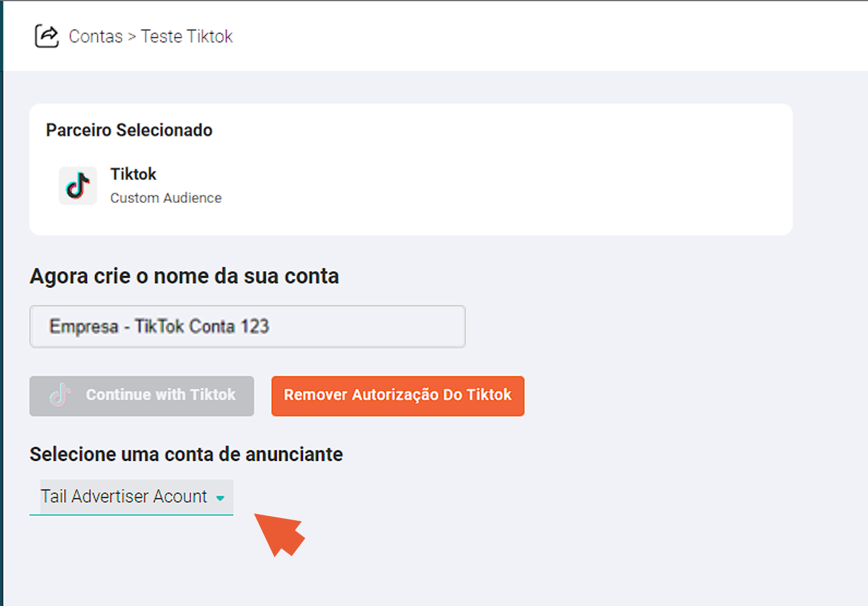Image resolution: width=868 pixels, height=606 pixels.
Task: Click the Parceiro Selecionado heading
Action: point(129,130)
